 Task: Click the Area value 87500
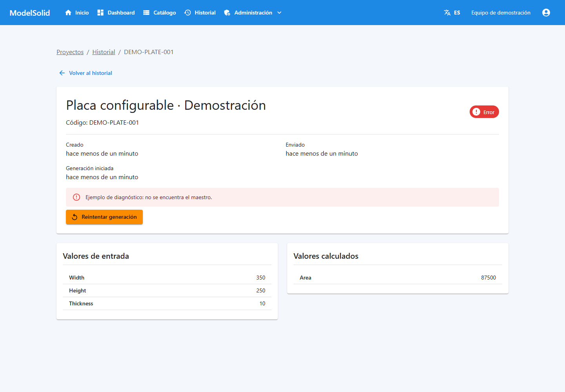click(488, 278)
